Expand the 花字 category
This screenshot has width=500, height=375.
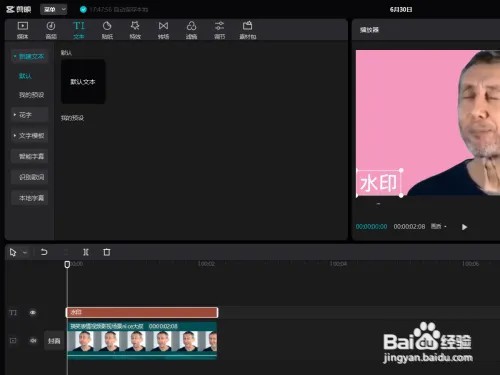click(x=29, y=115)
